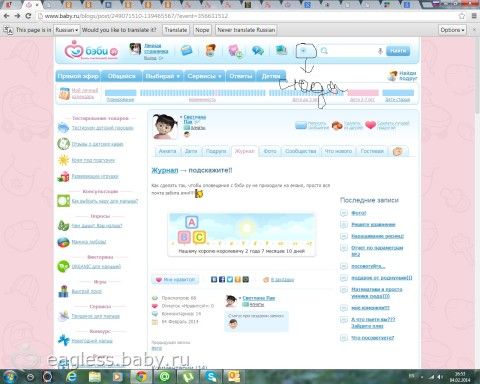The width and height of the screenshot is (480, 384).
Task: Click the pink heart gift icon
Action: [370, 125]
